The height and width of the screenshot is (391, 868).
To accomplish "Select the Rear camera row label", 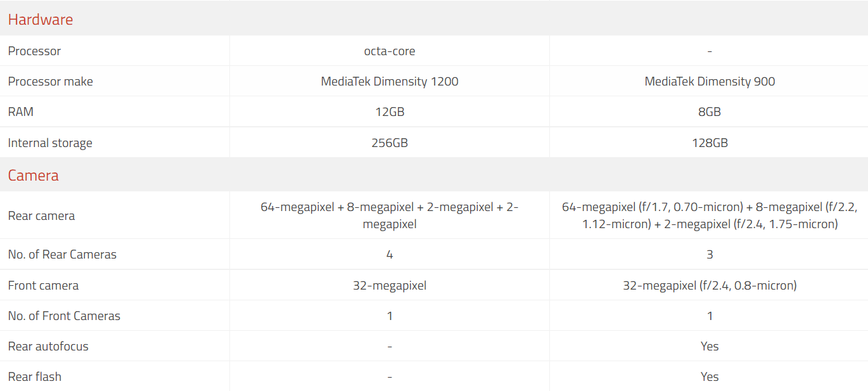I will pos(42,216).
